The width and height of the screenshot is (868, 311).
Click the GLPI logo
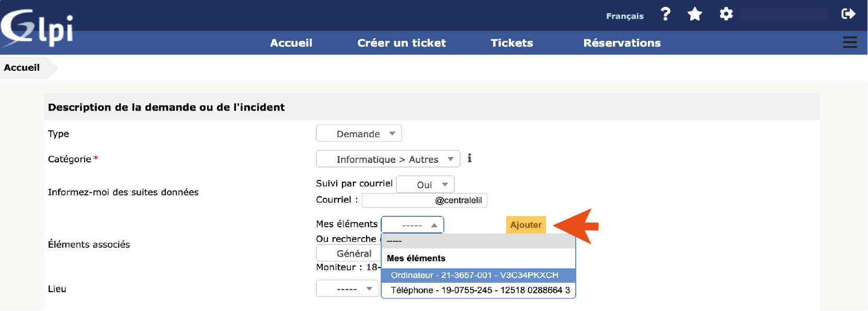(37, 28)
